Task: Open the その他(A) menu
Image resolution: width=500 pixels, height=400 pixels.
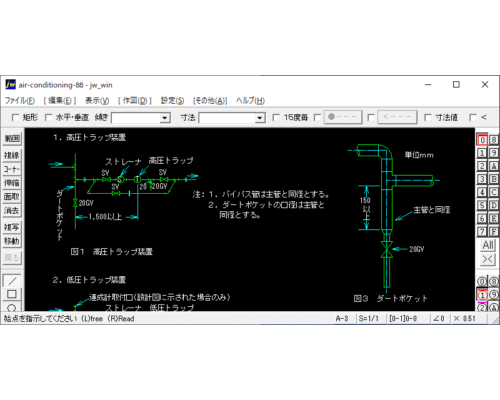Action: pos(210,100)
